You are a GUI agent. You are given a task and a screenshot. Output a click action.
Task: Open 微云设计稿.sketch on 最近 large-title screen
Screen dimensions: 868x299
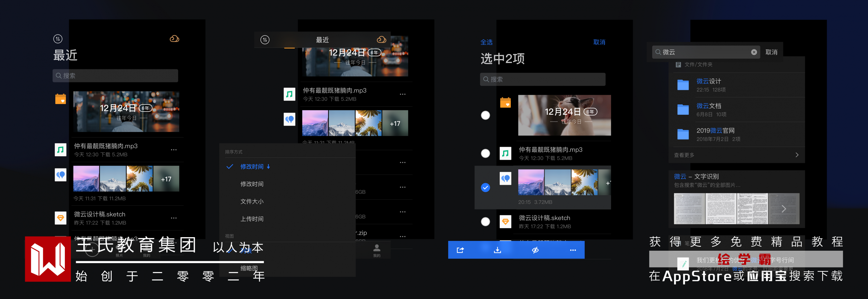(100, 214)
